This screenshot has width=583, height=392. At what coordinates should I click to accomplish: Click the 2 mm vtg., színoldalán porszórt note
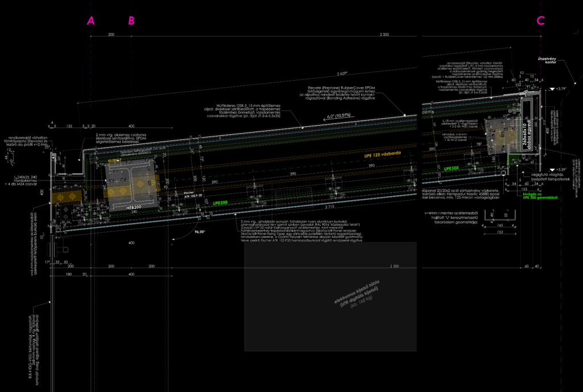[x=302, y=230]
